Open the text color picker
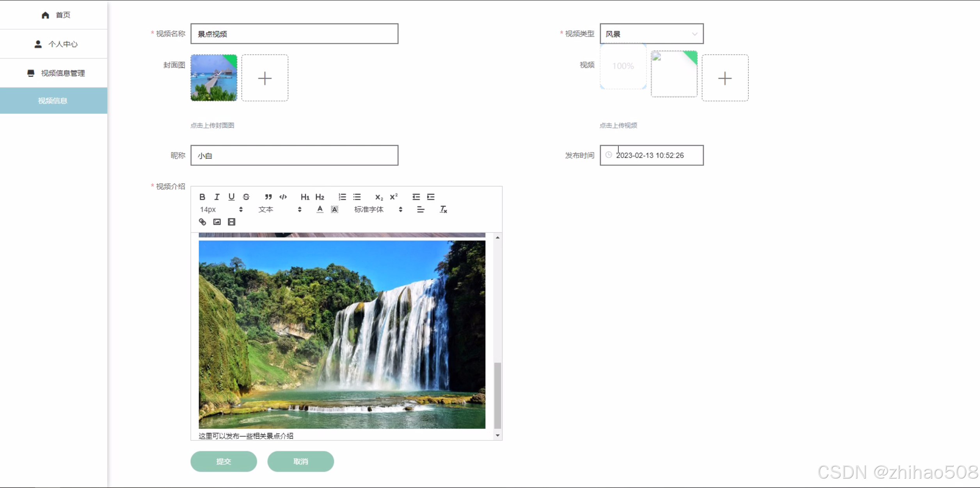980x488 pixels. (320, 209)
